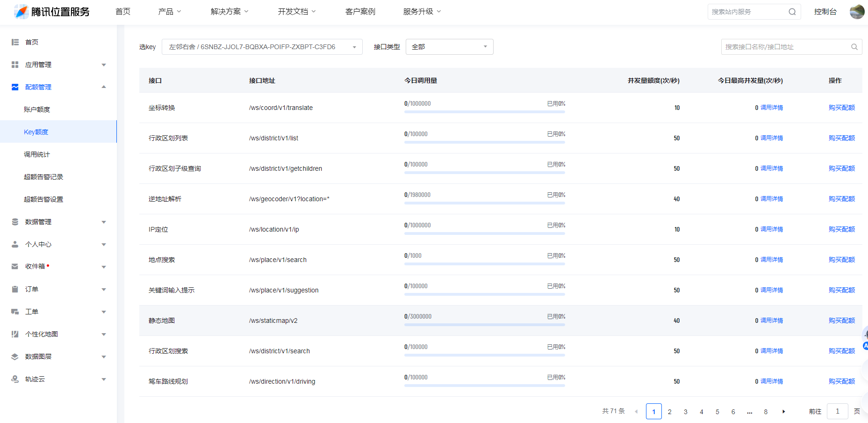
Task: Collapse 配额管理 sidebar arrow
Action: [104, 87]
